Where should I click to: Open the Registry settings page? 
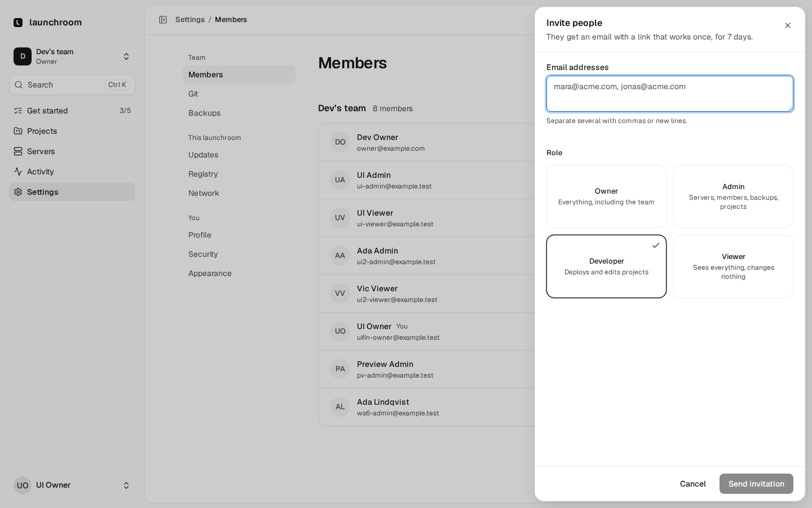[x=239, y=174]
